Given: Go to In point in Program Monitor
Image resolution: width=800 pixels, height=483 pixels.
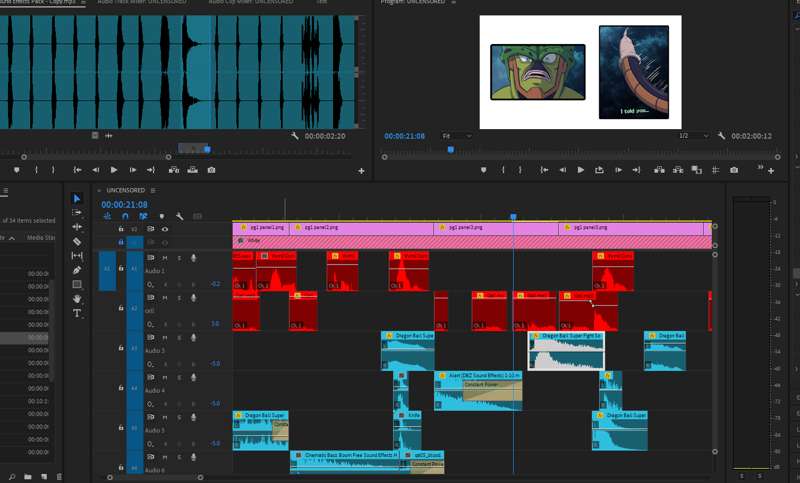Looking at the screenshot, I should [544, 170].
